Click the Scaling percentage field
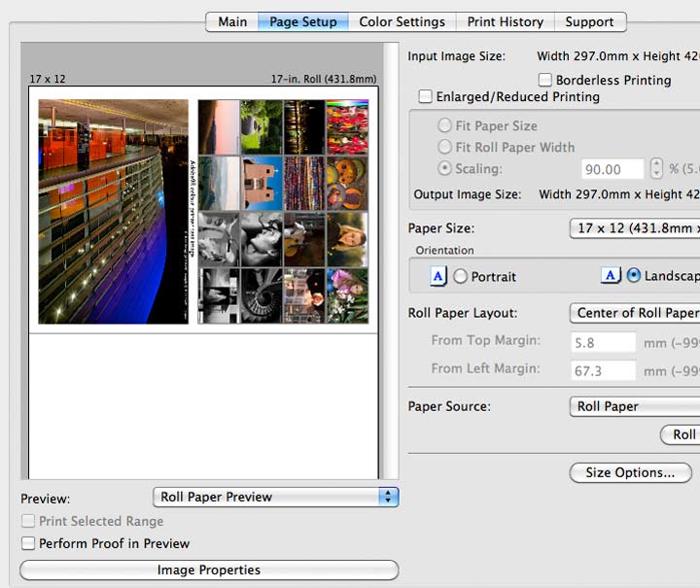Image resolution: width=700 pixels, height=588 pixels. [x=612, y=169]
